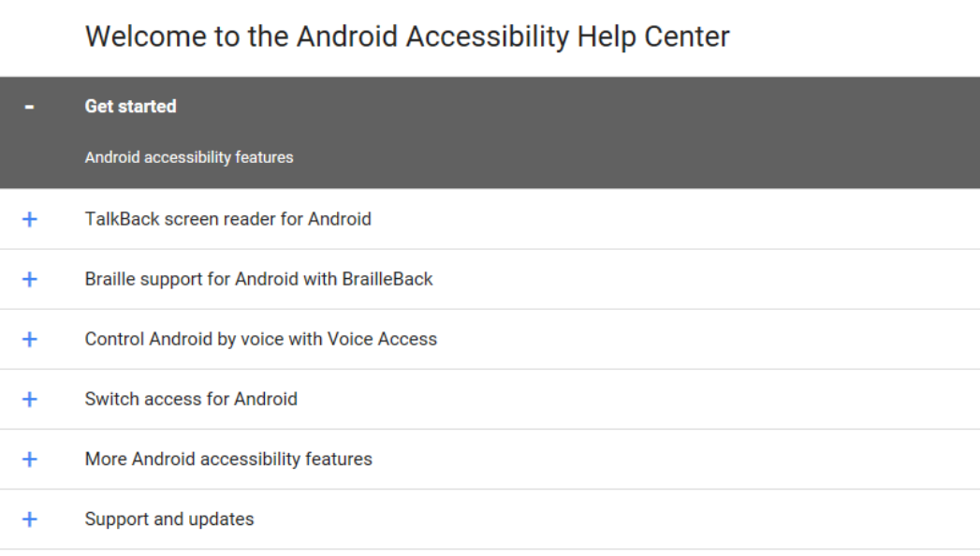Click the Welcome to Android Accessibility Help Center title
This screenshot has width=980, height=556.
pos(407,37)
